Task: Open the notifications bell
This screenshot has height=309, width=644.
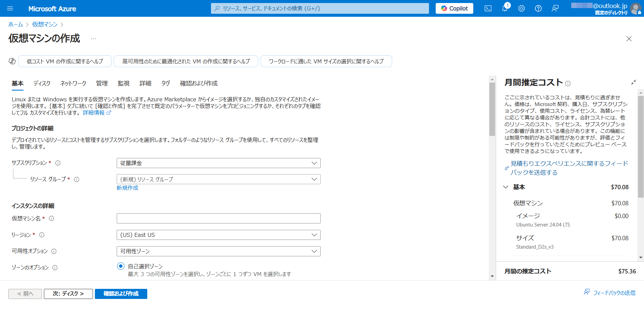Action: coord(504,8)
